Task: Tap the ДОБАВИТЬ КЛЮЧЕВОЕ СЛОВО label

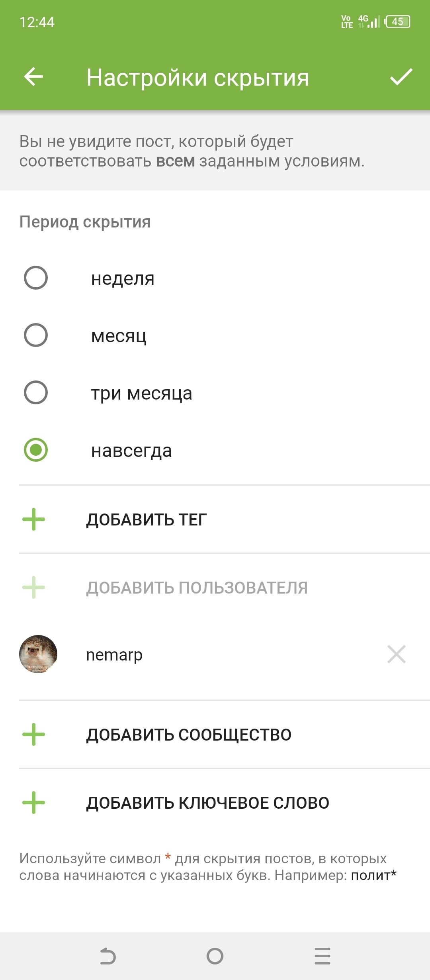Action: pyautogui.click(x=208, y=803)
